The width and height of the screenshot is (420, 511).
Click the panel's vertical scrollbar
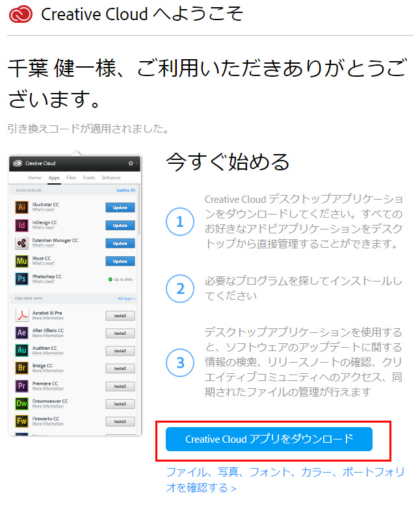(139, 210)
